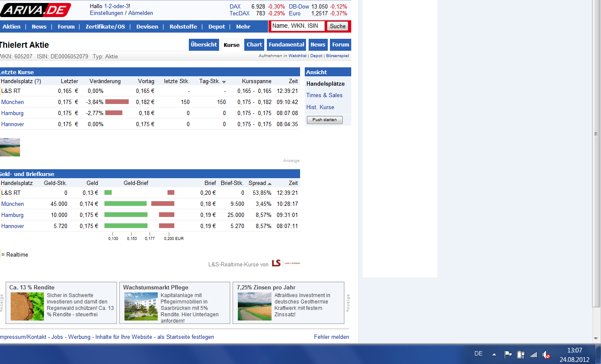
Task: Click the (?) help next to Handelsplatz
Action: pyautogui.click(x=38, y=81)
